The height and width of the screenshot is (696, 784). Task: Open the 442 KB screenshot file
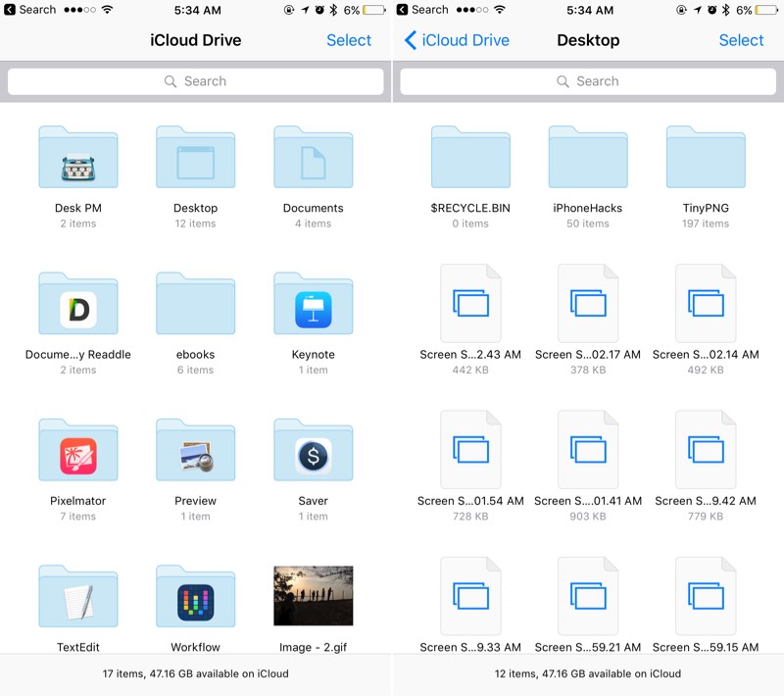(x=470, y=304)
